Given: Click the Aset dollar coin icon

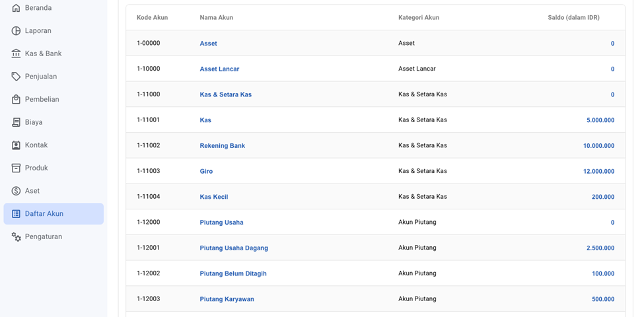Looking at the screenshot, I should click(17, 191).
